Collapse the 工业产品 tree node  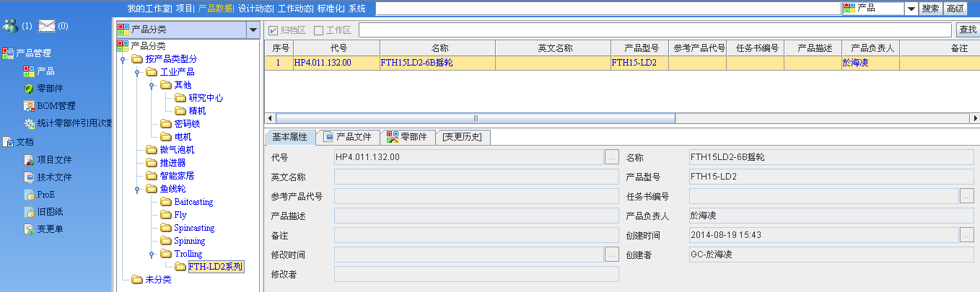(x=137, y=72)
